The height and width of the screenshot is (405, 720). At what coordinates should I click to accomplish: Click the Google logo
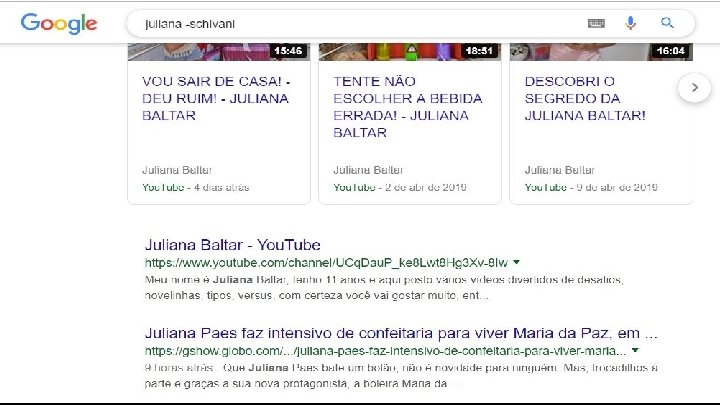click(x=59, y=23)
